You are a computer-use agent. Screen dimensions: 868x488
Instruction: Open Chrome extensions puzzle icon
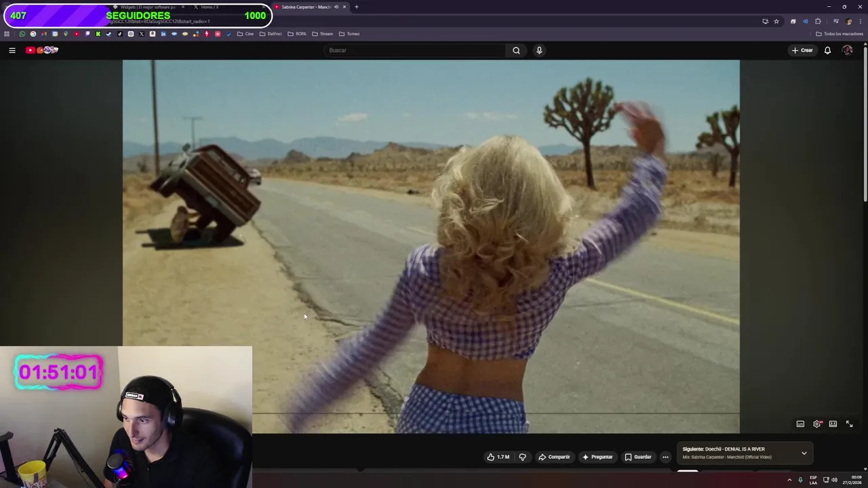[818, 22]
